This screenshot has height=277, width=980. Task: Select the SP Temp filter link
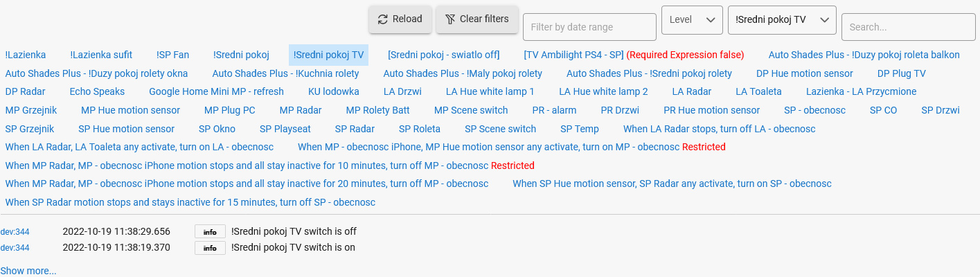(580, 129)
